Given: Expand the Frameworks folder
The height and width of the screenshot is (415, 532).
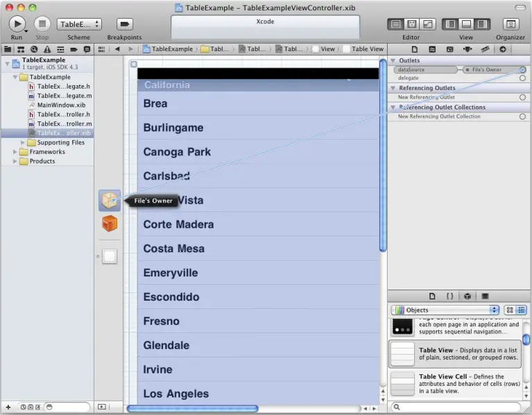Looking at the screenshot, I should point(16,152).
